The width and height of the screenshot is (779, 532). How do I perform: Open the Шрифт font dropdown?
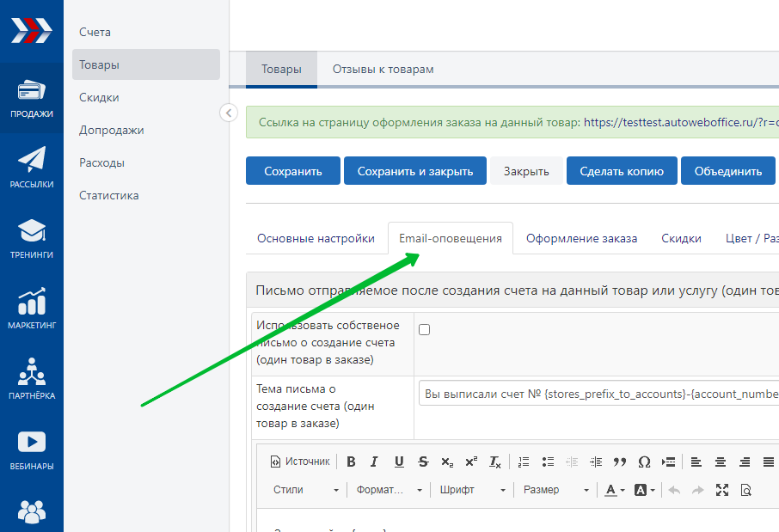click(471, 490)
